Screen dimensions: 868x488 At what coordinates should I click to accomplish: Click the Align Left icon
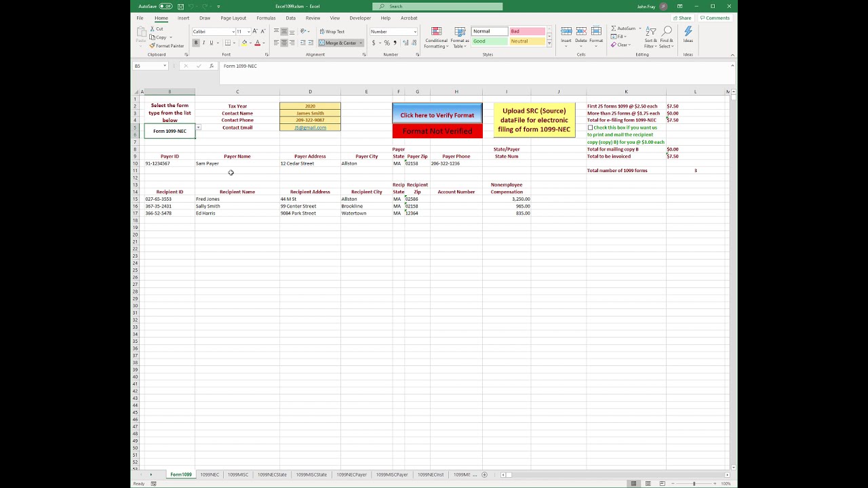pyautogui.click(x=276, y=43)
